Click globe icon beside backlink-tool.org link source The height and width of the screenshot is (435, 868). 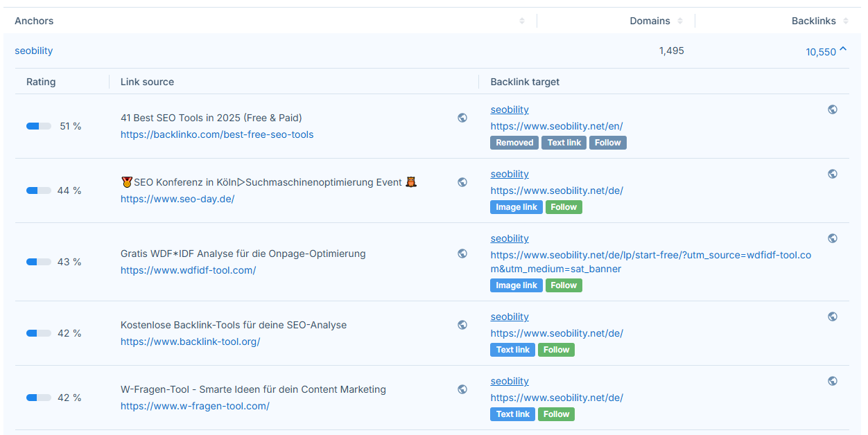pos(462,325)
